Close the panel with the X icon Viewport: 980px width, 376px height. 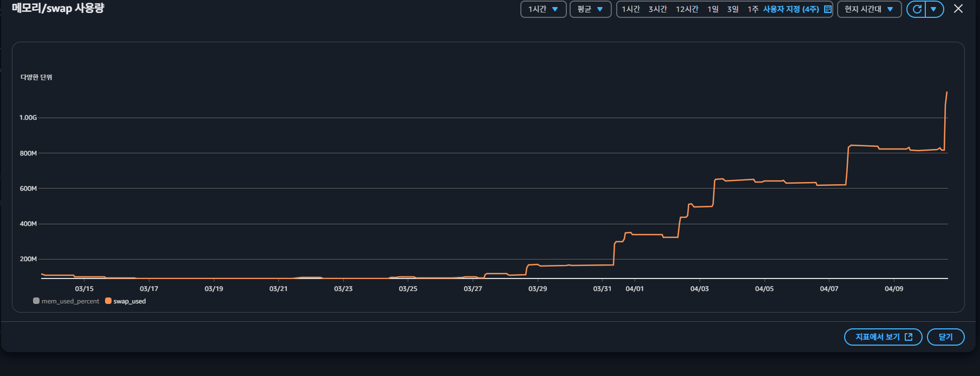[958, 9]
